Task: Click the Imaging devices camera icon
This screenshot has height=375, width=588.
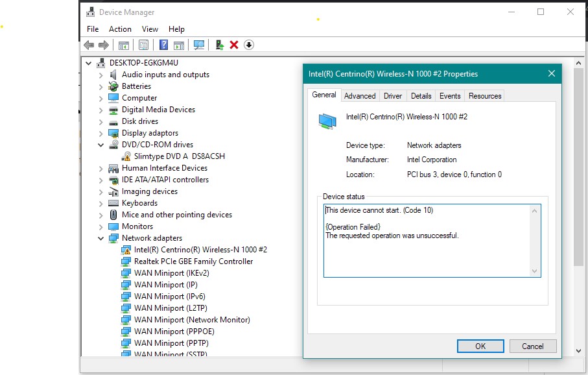Action: point(113,192)
